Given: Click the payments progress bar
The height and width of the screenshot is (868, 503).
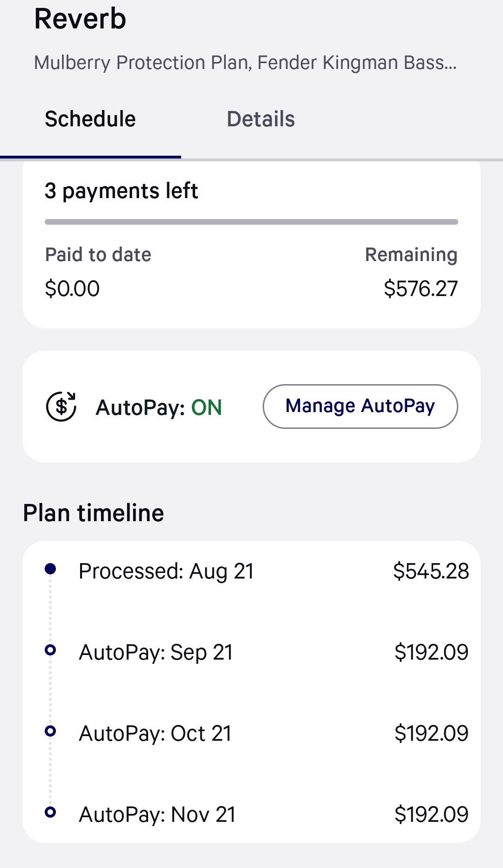Looking at the screenshot, I should [251, 222].
